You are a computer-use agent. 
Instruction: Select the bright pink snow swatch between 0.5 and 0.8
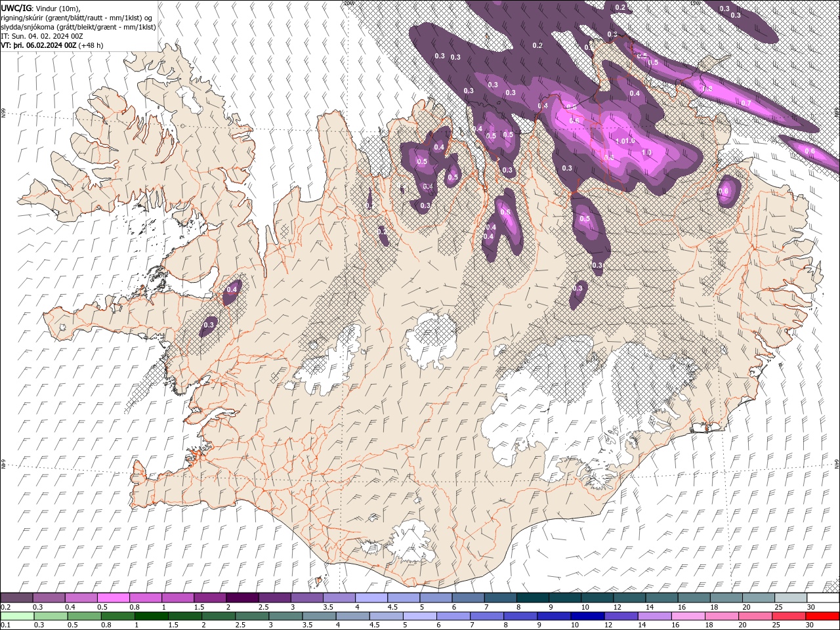[x=114, y=598]
